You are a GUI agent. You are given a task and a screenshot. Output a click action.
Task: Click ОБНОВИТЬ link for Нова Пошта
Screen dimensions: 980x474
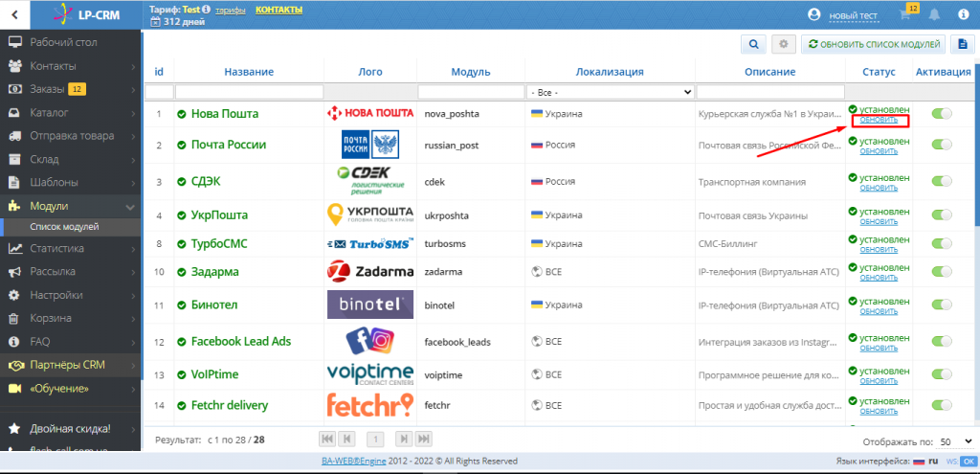pos(879,120)
